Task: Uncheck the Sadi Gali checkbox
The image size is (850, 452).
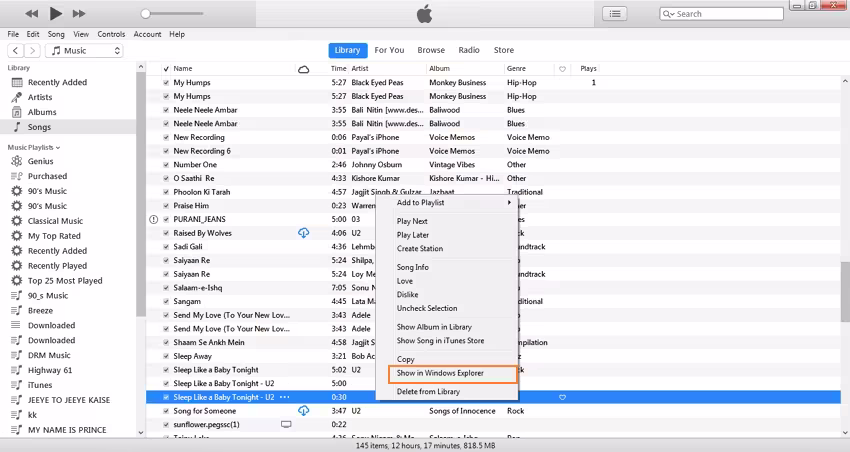Action: [x=166, y=247]
